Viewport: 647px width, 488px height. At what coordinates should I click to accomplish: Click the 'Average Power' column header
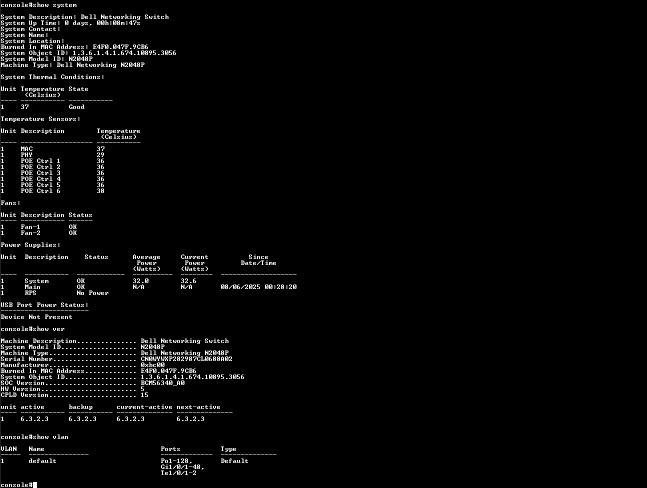point(146,263)
